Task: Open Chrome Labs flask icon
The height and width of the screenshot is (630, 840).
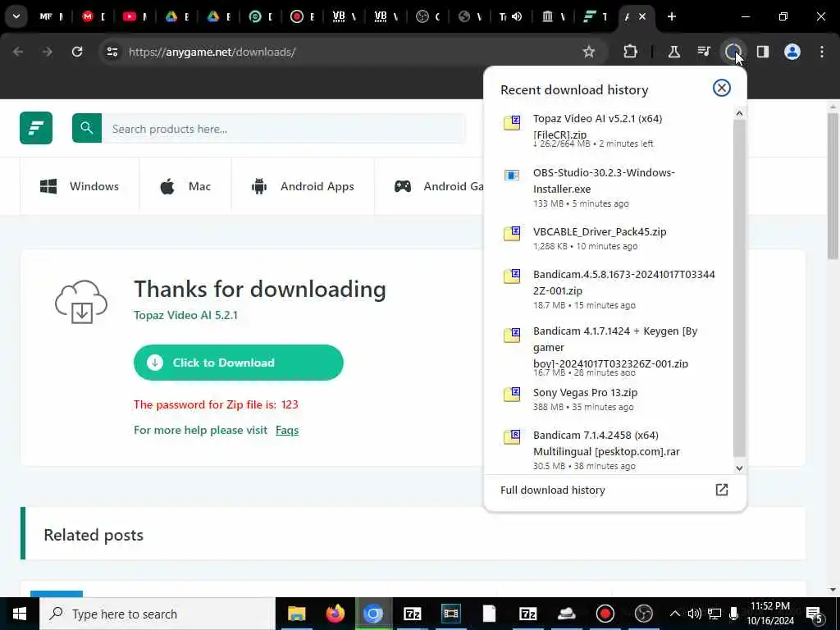Action: [674, 52]
